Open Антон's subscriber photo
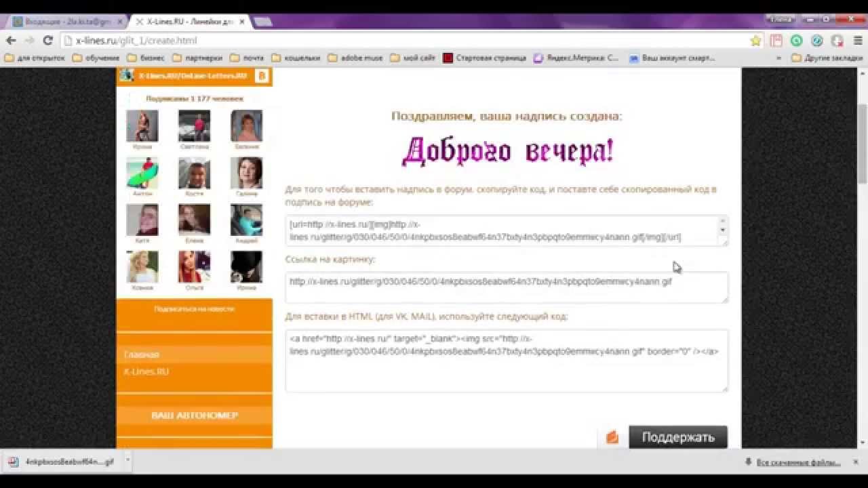 (142, 173)
